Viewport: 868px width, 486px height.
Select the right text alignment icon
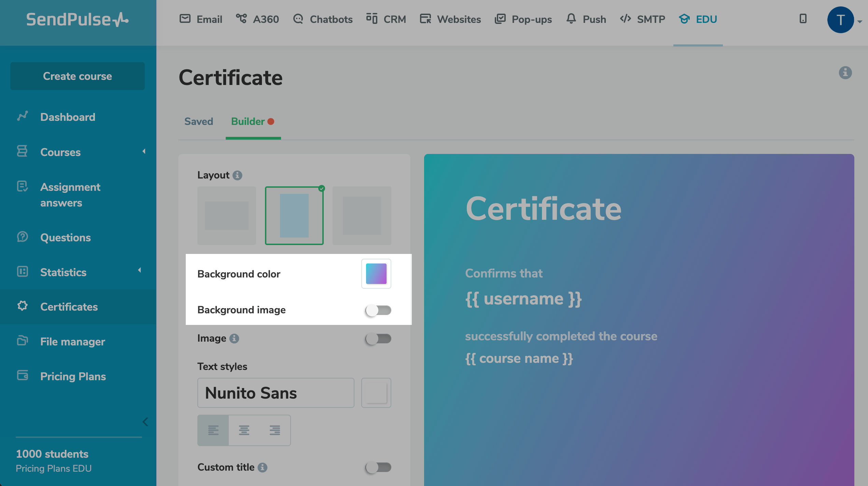[275, 430]
